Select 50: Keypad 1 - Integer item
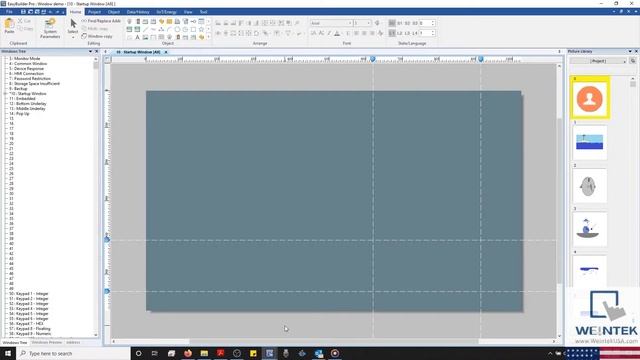The height and width of the screenshot is (360, 640). pyautogui.click(x=29, y=294)
